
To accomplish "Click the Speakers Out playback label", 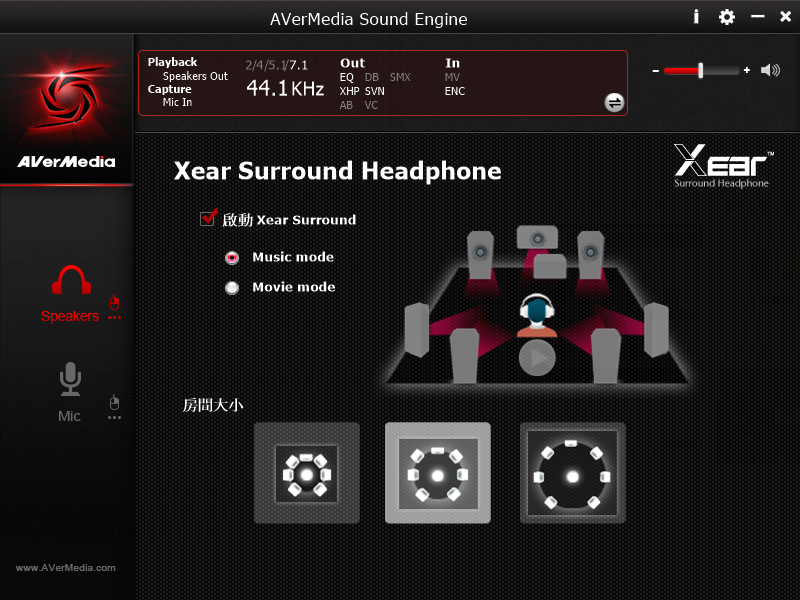I will 195,76.
